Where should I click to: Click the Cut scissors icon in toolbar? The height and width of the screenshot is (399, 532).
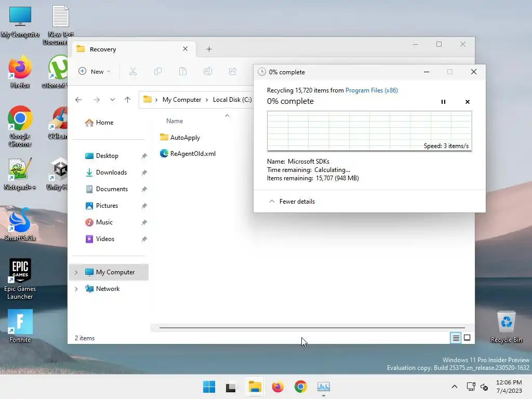point(132,71)
